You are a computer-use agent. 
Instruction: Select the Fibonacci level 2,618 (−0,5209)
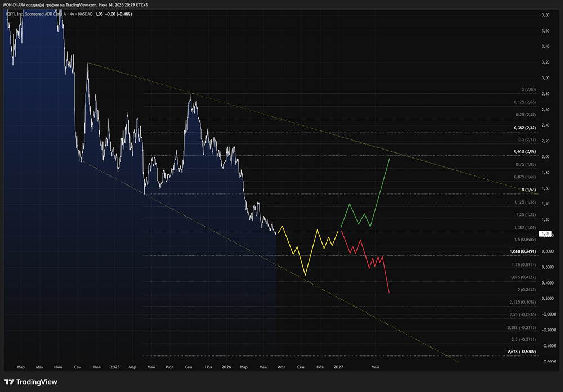coord(521,352)
